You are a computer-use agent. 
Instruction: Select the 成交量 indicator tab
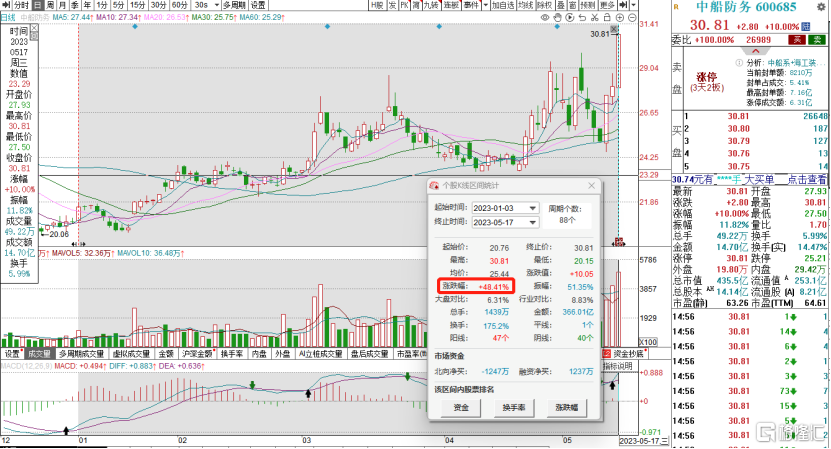39,354
